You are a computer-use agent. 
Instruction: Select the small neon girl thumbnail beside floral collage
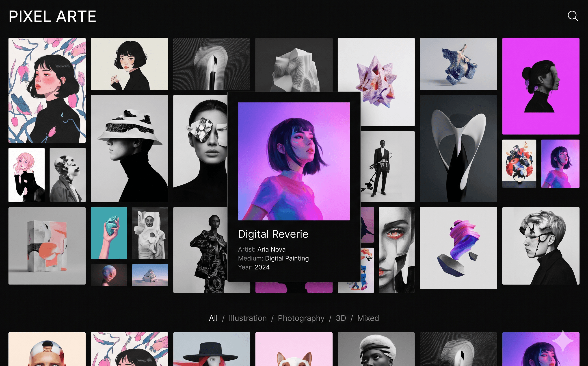pyautogui.click(x=560, y=164)
